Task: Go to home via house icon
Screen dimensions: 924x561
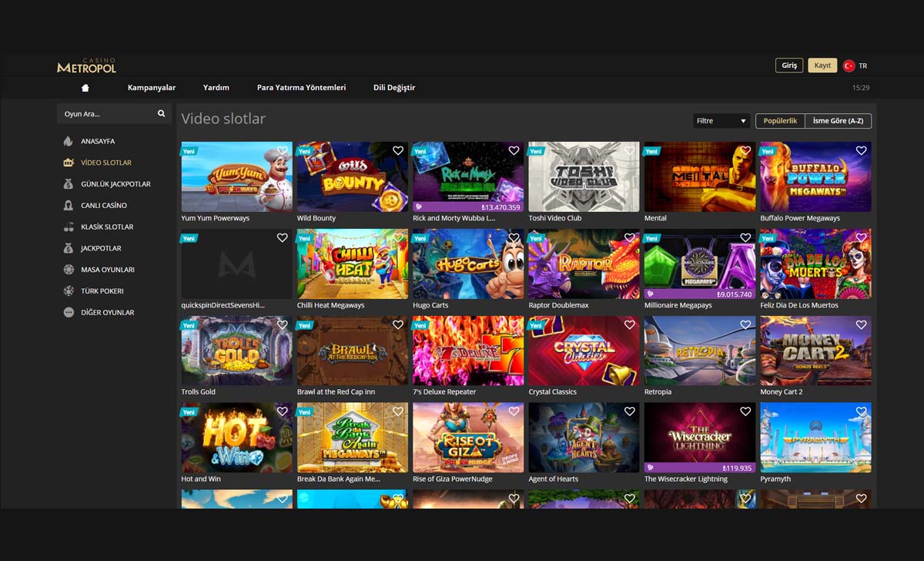Action: (x=85, y=88)
